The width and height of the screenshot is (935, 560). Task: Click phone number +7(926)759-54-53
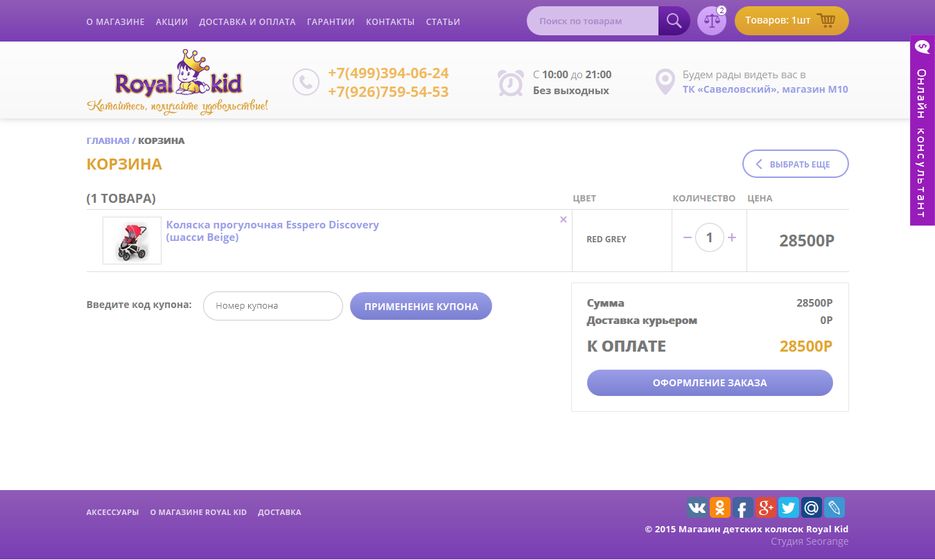(388, 92)
